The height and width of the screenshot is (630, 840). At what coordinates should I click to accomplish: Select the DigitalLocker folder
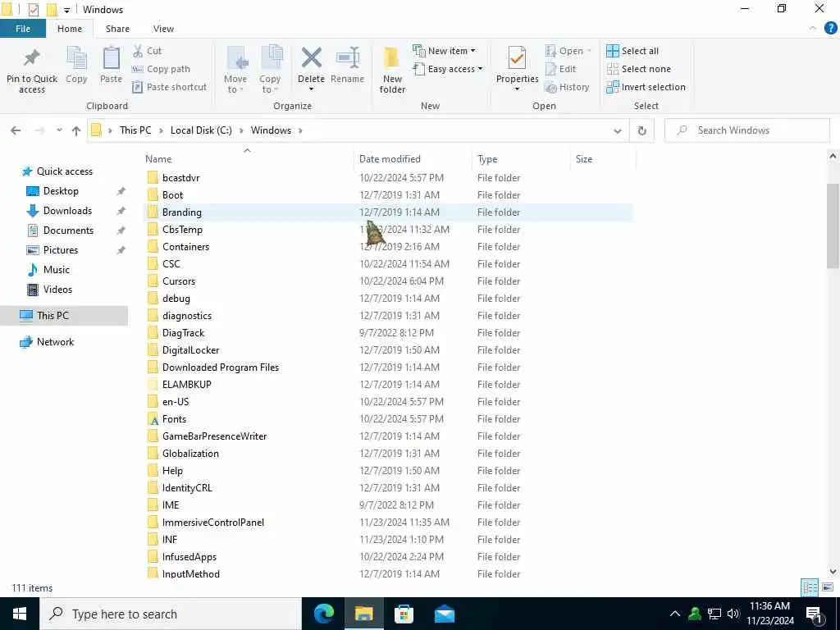point(190,349)
